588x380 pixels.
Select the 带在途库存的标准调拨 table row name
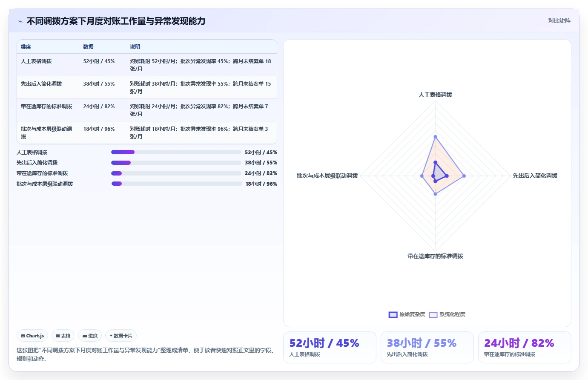tap(46, 107)
